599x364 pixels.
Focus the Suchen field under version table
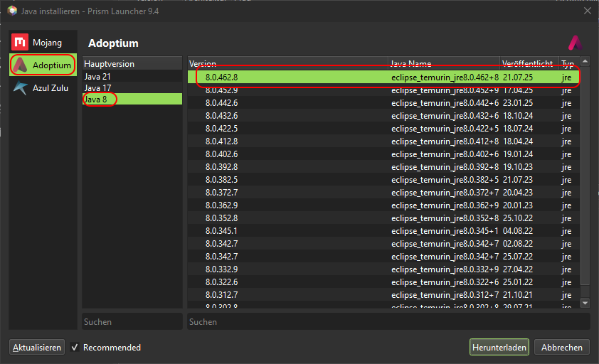pos(388,321)
